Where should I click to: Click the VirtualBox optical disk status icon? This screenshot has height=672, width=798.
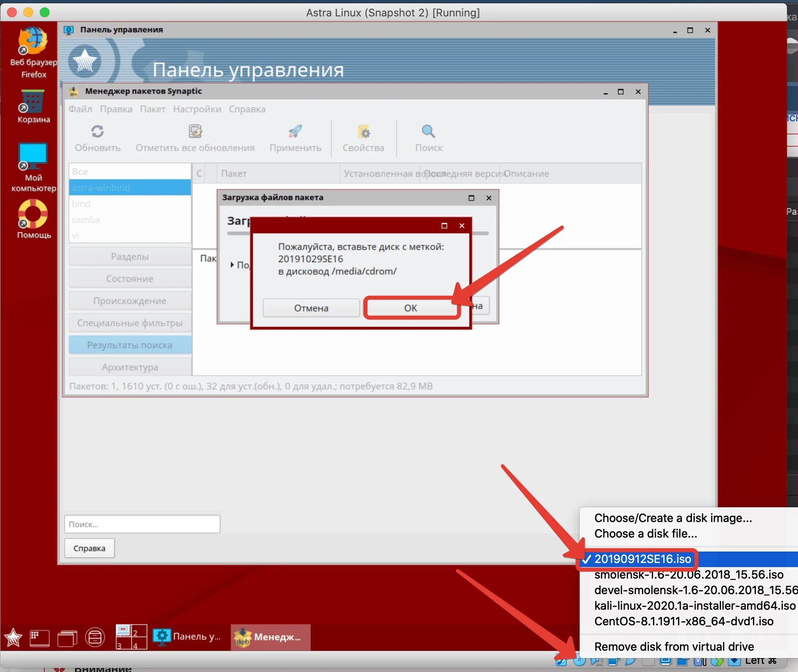[579, 661]
